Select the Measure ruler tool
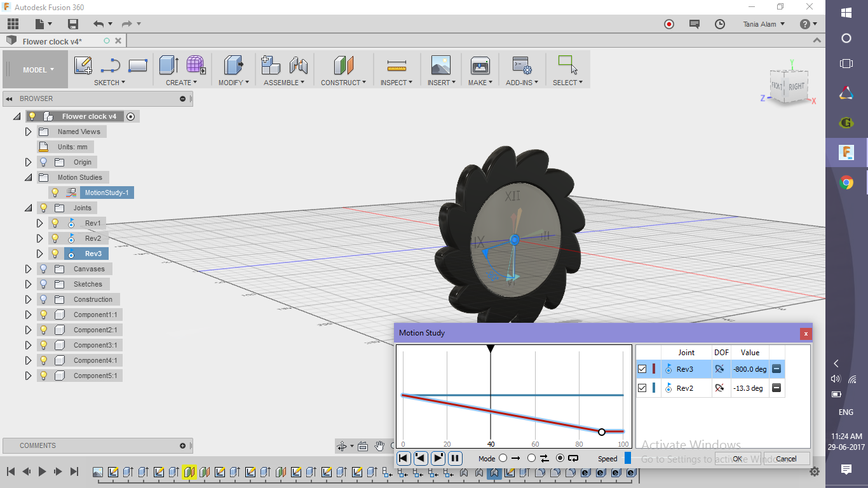The width and height of the screenshot is (868, 488). click(397, 65)
